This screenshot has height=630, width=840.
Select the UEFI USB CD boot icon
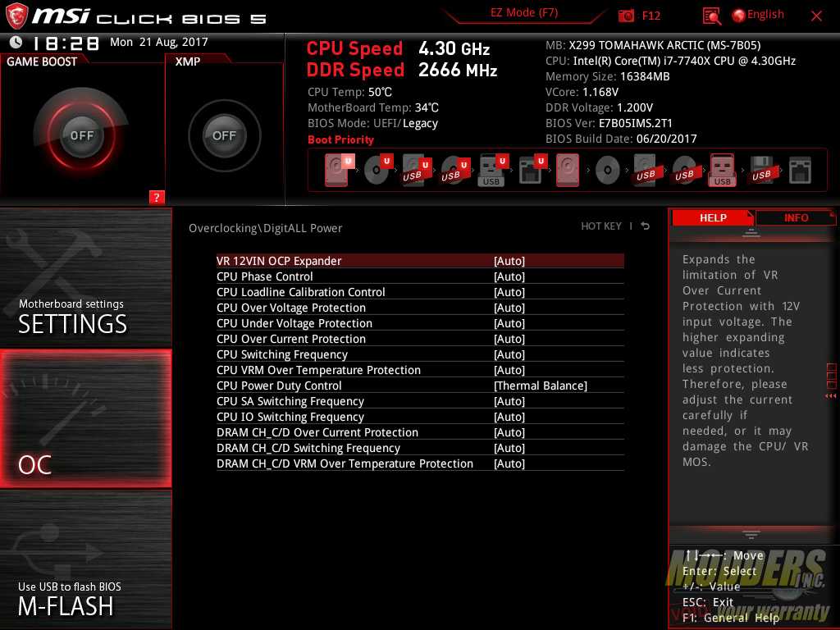coord(454,171)
